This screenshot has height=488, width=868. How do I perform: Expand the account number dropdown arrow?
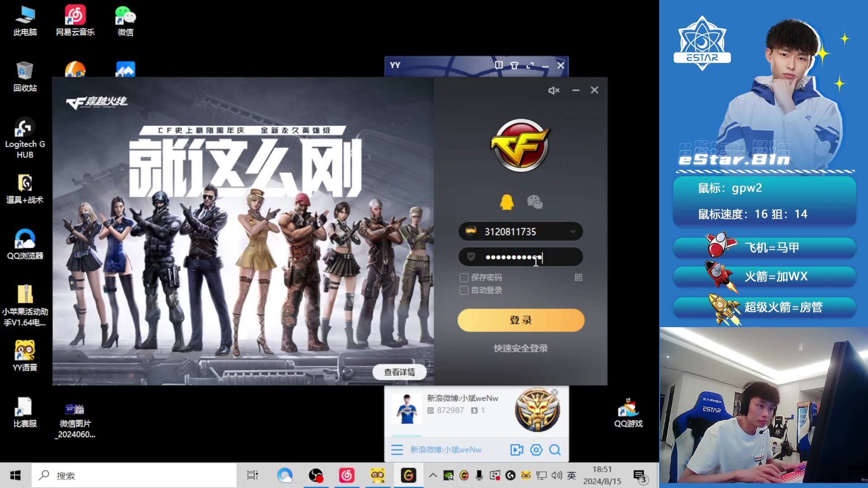pos(573,232)
